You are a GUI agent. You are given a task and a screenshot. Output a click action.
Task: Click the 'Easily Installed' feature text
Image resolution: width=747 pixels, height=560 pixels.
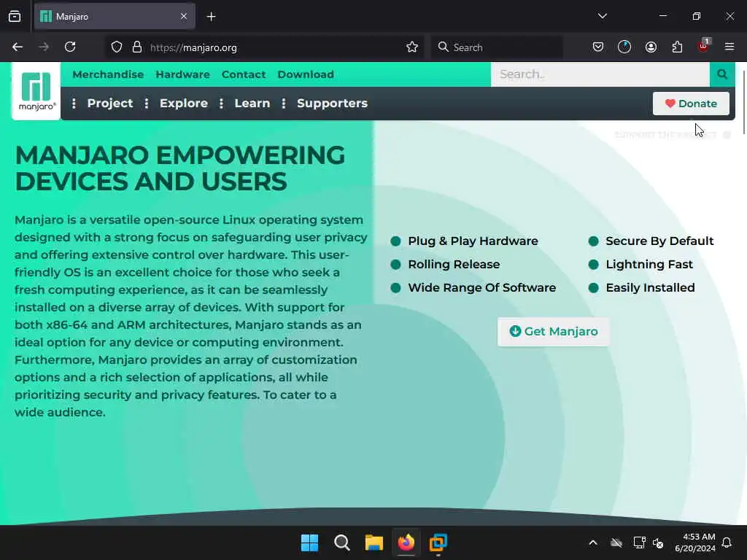650,287
